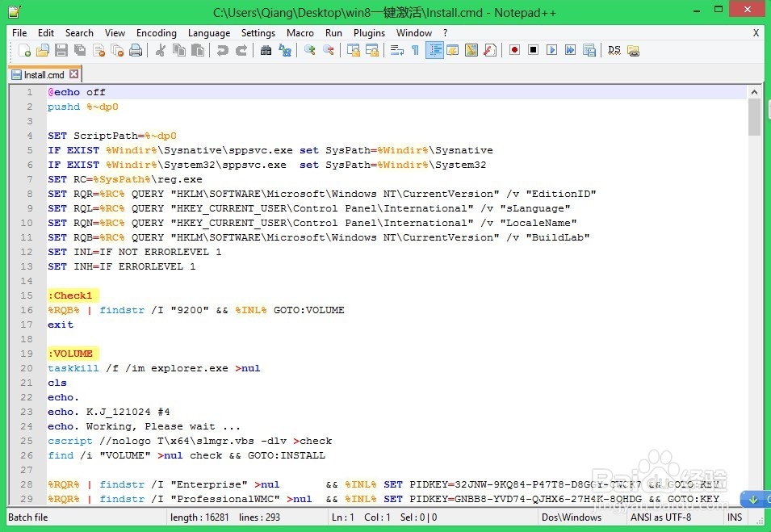This screenshot has width=771, height=532.
Task: Open the Replace dialog icon
Action: pos(285,50)
